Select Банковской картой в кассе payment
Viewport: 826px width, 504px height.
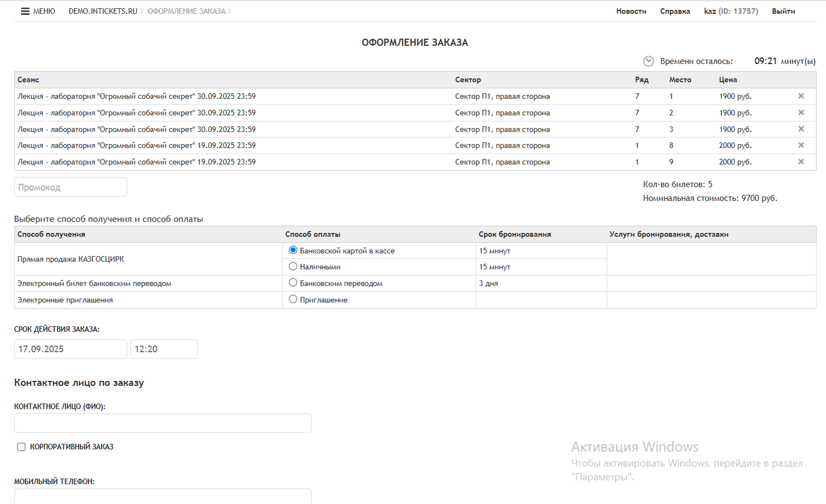(x=293, y=250)
